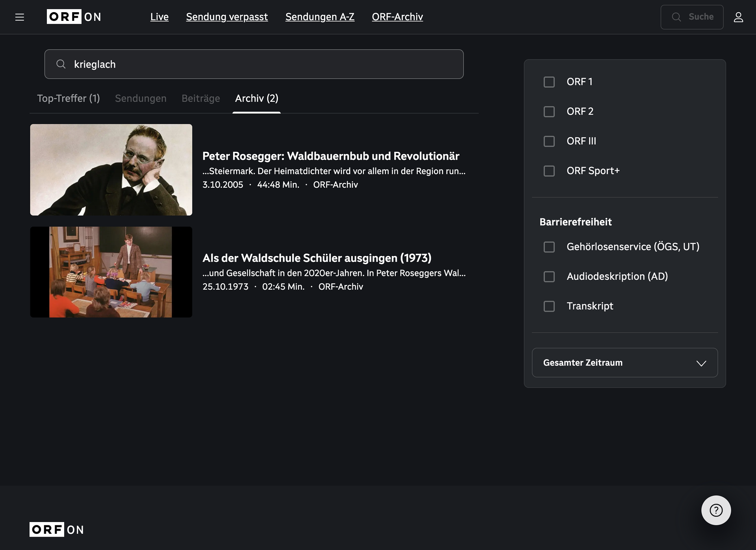This screenshot has height=550, width=756.
Task: Enable the ORF 2 checkbox
Action: [x=549, y=112]
